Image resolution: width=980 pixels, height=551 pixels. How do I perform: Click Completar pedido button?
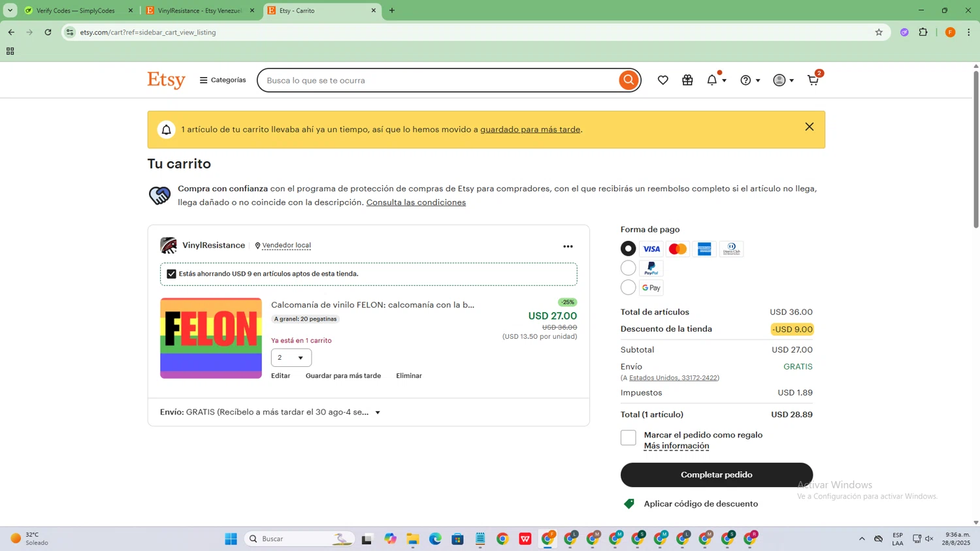(717, 475)
